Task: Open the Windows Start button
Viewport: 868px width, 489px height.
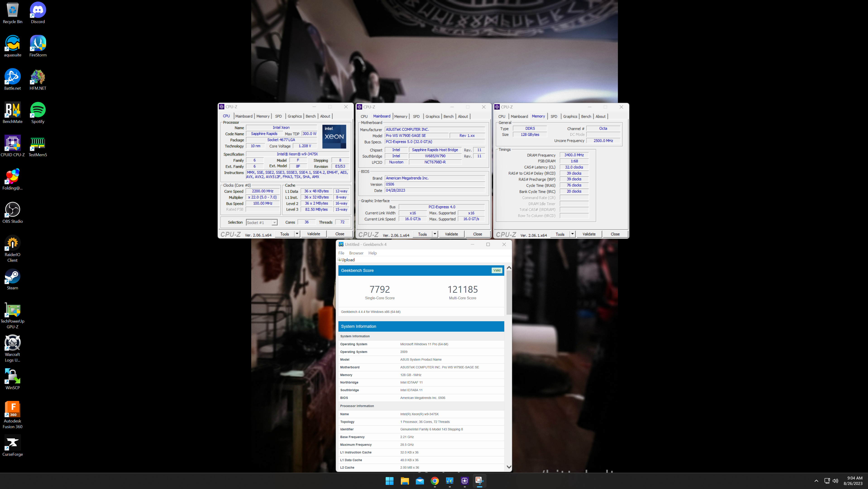Action: [x=390, y=481]
